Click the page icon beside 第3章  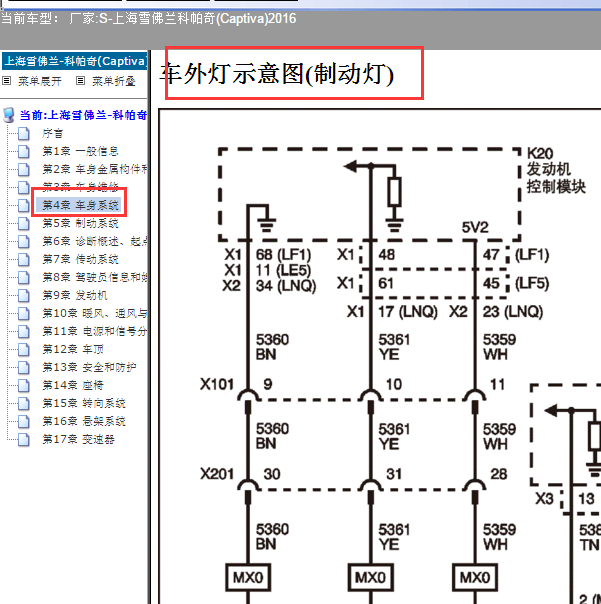tap(24, 187)
